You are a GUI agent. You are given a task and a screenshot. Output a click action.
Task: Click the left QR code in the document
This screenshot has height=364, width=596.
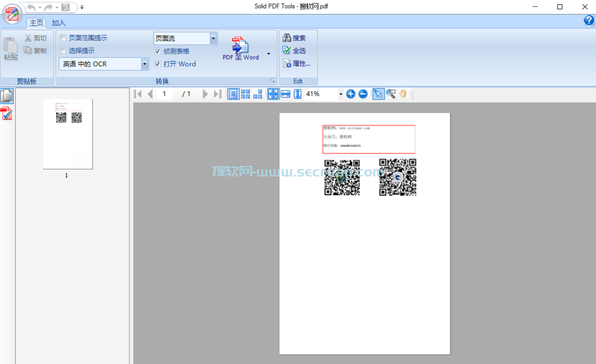tap(342, 177)
